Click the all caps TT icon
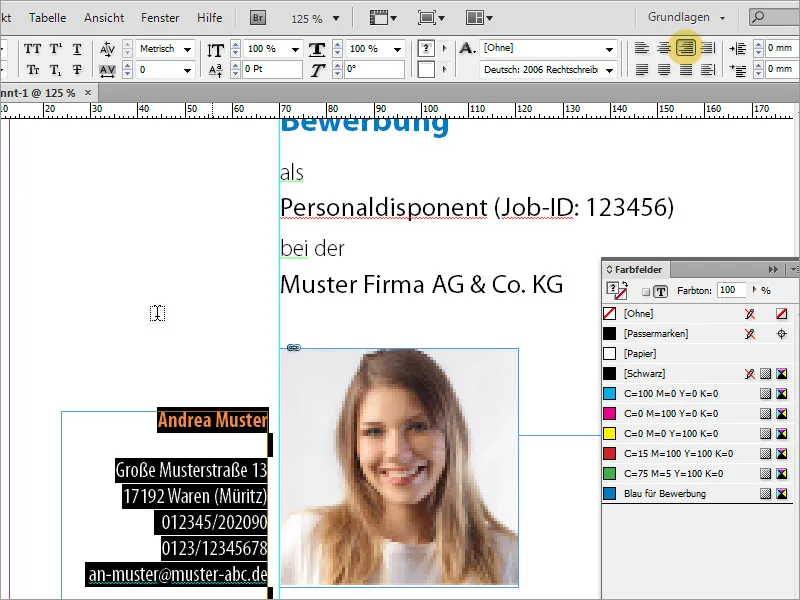Screen dimensions: 800x600 [x=32, y=49]
